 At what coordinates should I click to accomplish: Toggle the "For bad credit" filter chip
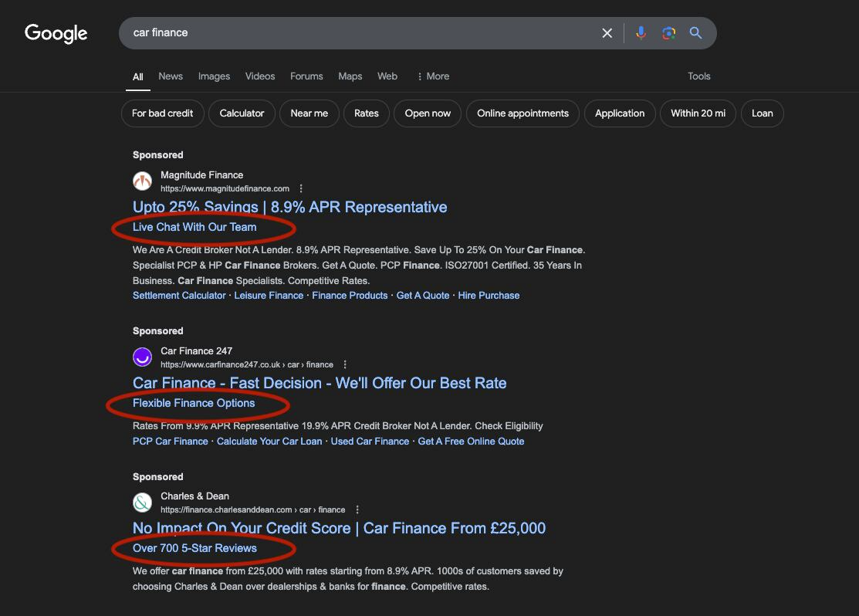(162, 113)
